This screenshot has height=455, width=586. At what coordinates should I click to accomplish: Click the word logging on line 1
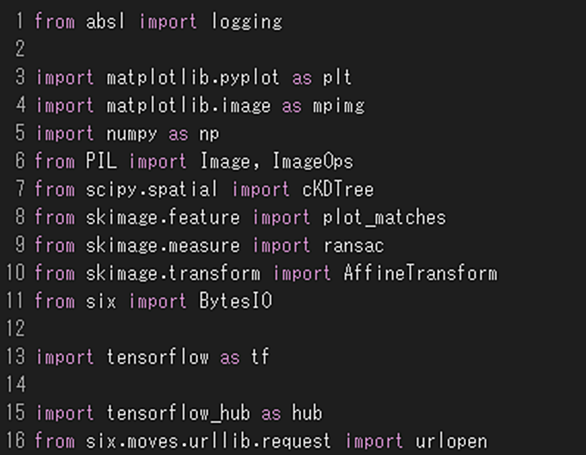[x=247, y=22]
